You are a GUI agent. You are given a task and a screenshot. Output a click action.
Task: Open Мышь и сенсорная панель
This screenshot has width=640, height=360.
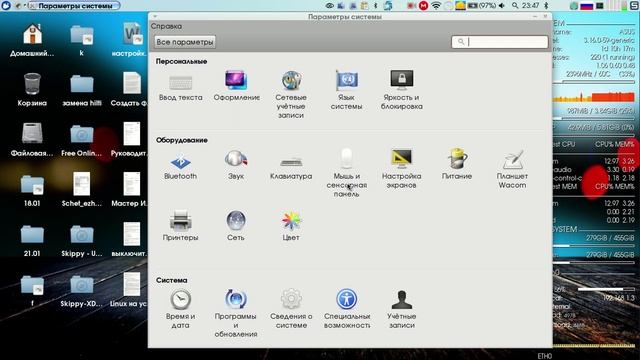pos(347,173)
